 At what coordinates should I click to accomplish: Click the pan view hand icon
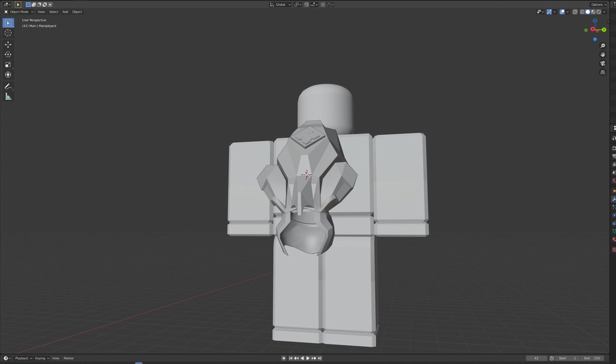(x=603, y=54)
